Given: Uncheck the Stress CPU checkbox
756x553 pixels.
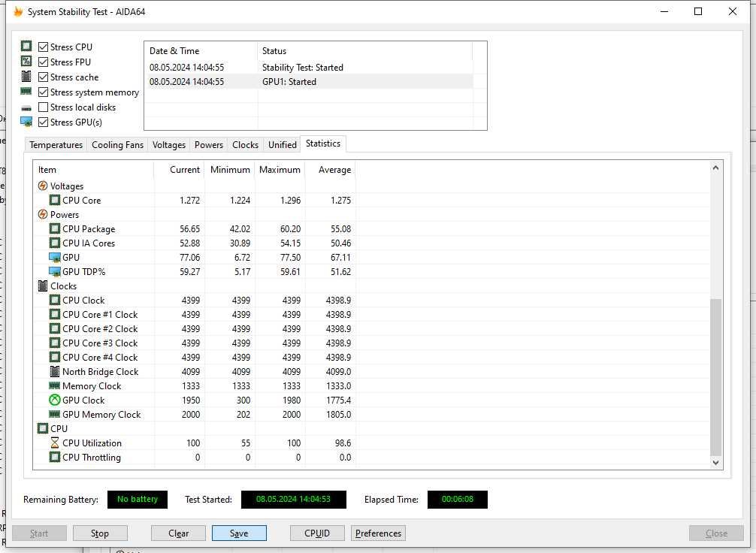Looking at the screenshot, I should click(x=44, y=47).
